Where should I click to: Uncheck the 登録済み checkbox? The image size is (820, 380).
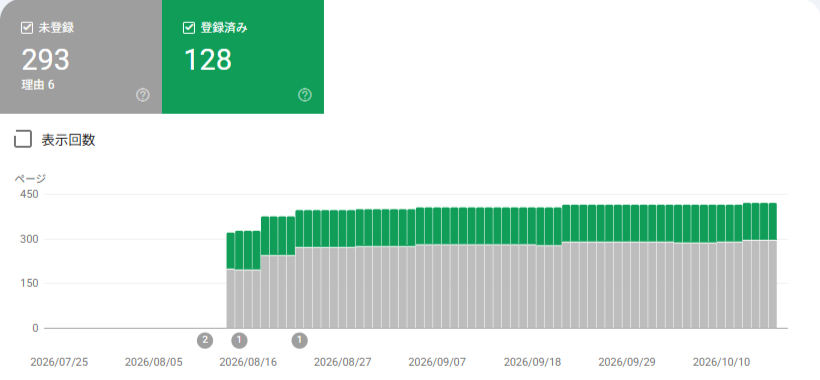click(189, 28)
